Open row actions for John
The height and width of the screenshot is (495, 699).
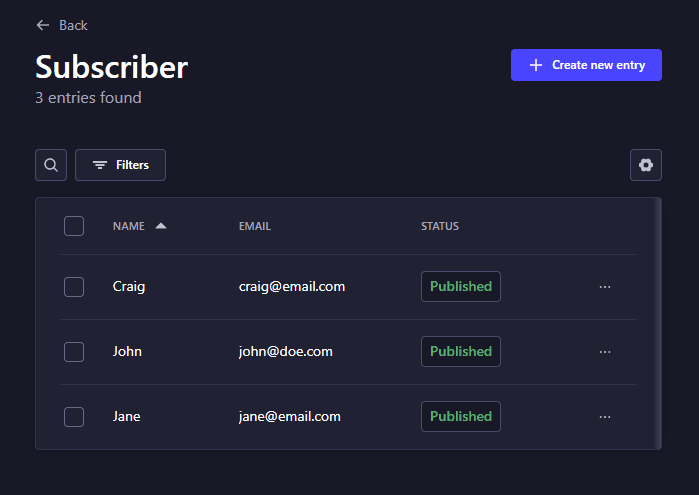[605, 352]
